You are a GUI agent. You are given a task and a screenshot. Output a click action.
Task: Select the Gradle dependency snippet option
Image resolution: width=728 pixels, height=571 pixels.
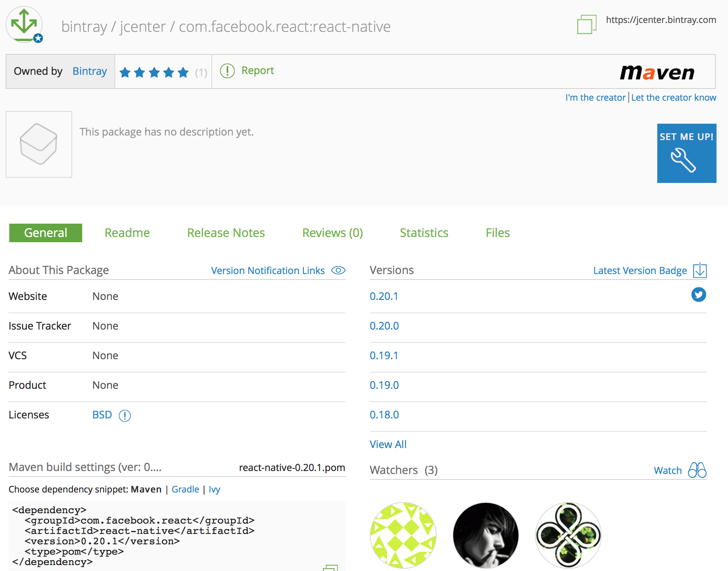pyautogui.click(x=186, y=489)
